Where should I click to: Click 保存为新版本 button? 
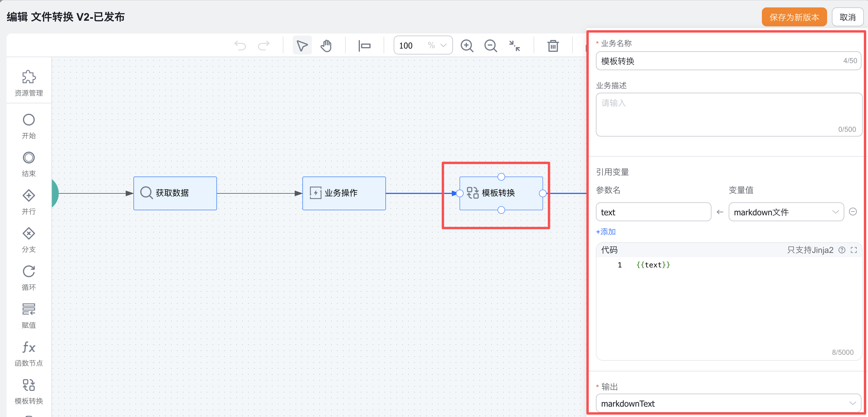point(794,17)
